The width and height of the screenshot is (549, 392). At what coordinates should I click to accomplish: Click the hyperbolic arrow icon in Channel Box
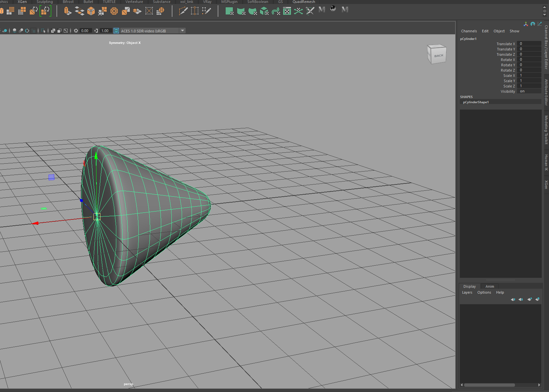(539, 24)
